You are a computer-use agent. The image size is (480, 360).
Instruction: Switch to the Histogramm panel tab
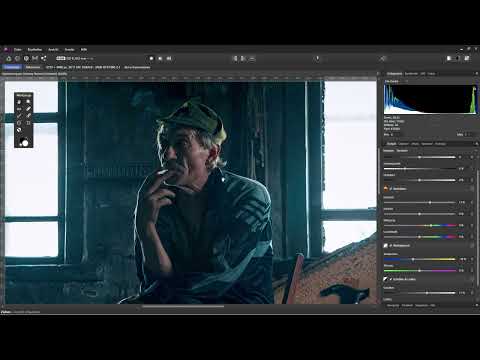coord(394,74)
